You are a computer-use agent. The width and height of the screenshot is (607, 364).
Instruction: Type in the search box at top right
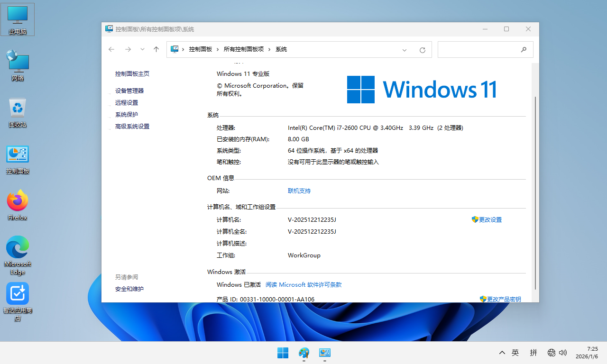click(479, 49)
